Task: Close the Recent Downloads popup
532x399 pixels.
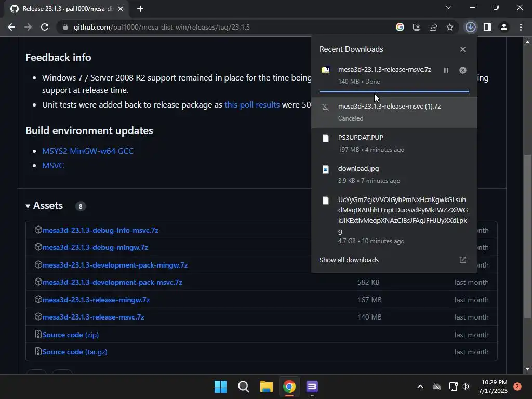Action: 463,49
